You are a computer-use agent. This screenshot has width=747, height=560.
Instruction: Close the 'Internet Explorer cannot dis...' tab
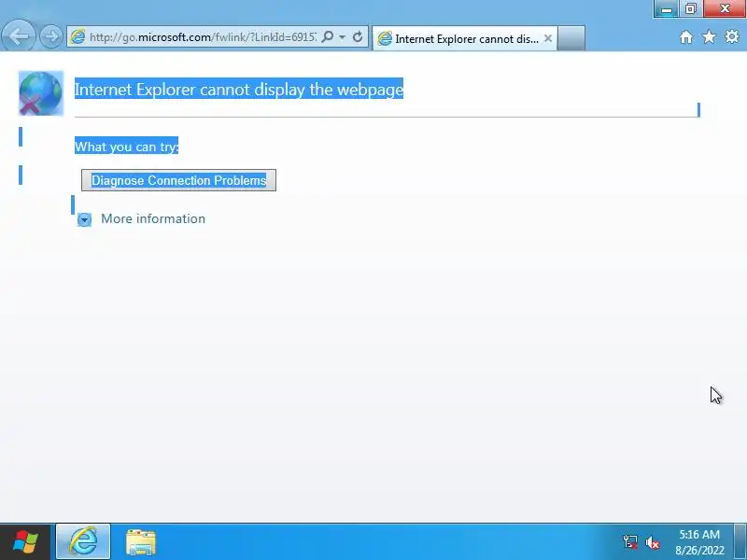[x=548, y=38]
